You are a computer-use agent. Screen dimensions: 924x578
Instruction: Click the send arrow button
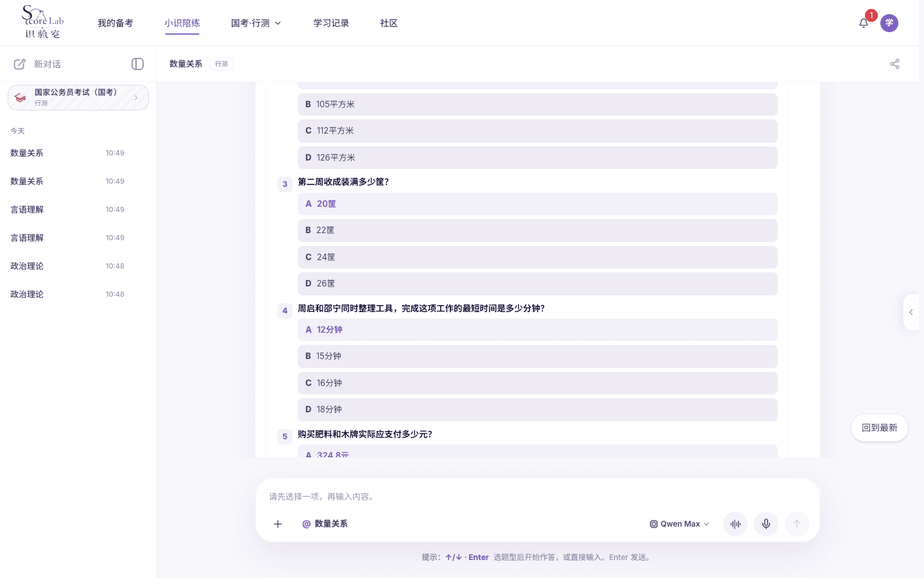pyautogui.click(x=797, y=524)
